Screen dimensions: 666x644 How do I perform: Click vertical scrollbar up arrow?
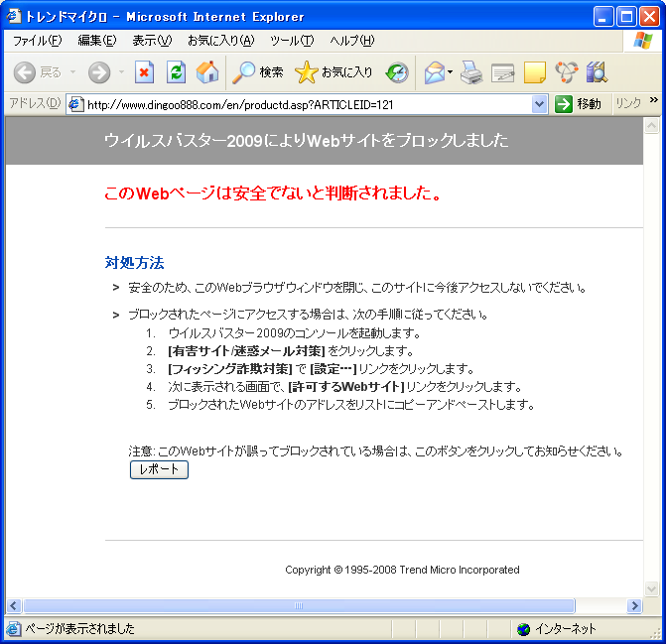651,126
